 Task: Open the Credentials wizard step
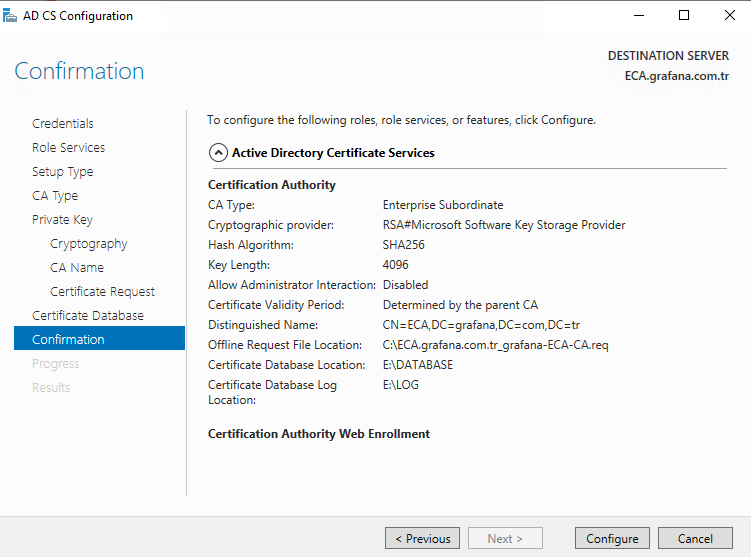pos(62,124)
